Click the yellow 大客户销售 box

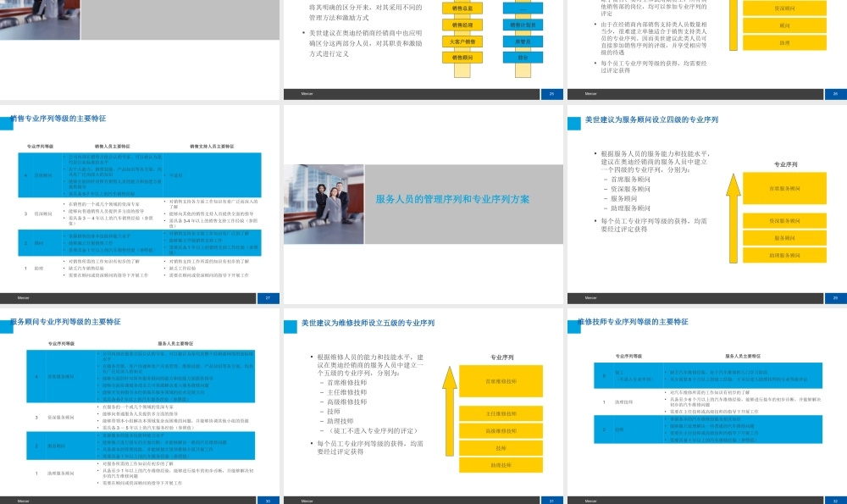pyautogui.click(x=462, y=42)
